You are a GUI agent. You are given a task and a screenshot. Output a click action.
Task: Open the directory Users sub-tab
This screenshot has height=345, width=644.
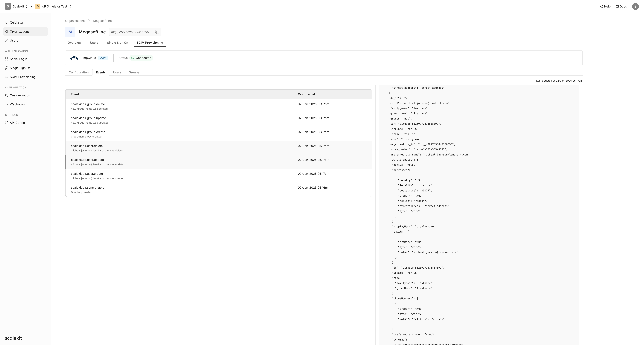coord(117,72)
